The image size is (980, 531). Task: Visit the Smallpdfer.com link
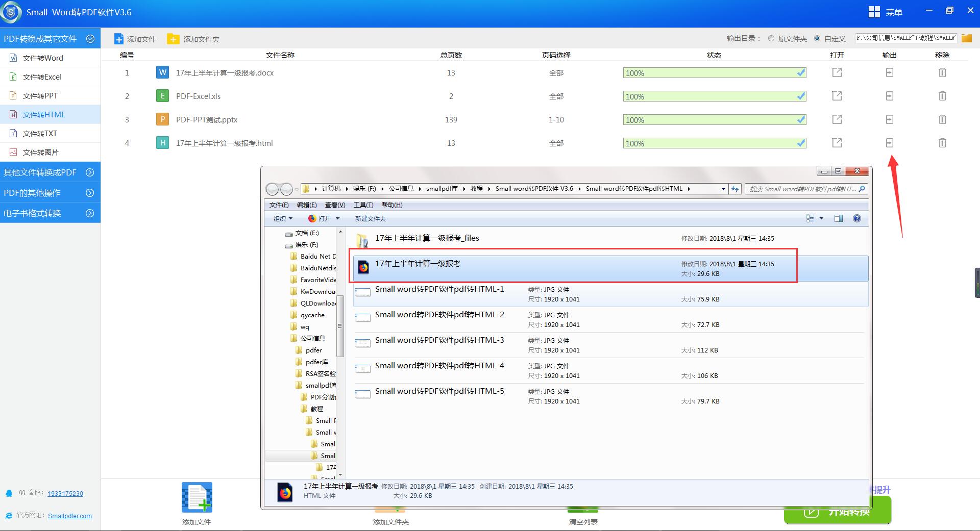tap(70, 516)
